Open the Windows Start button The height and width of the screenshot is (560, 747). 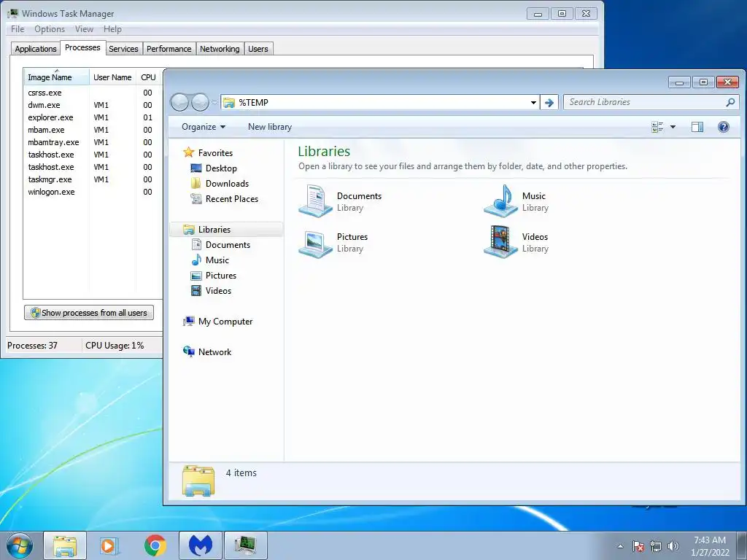point(20,545)
